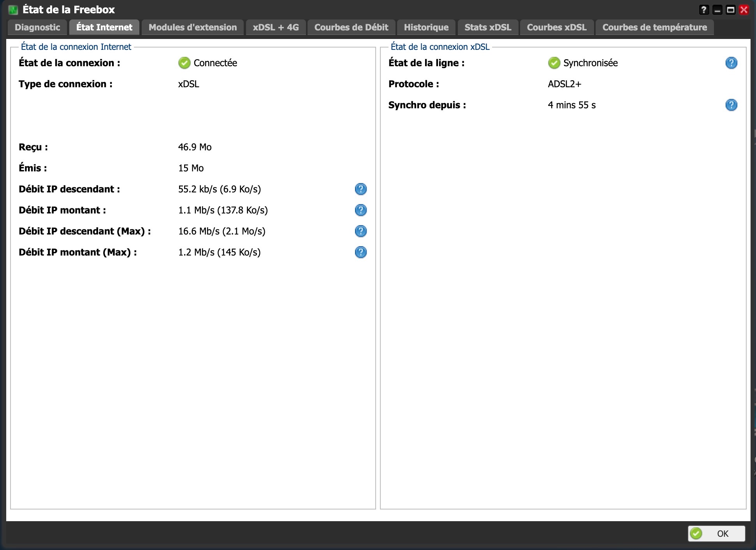756x550 pixels.
Task: Click the Protocole label
Action: pyautogui.click(x=414, y=84)
